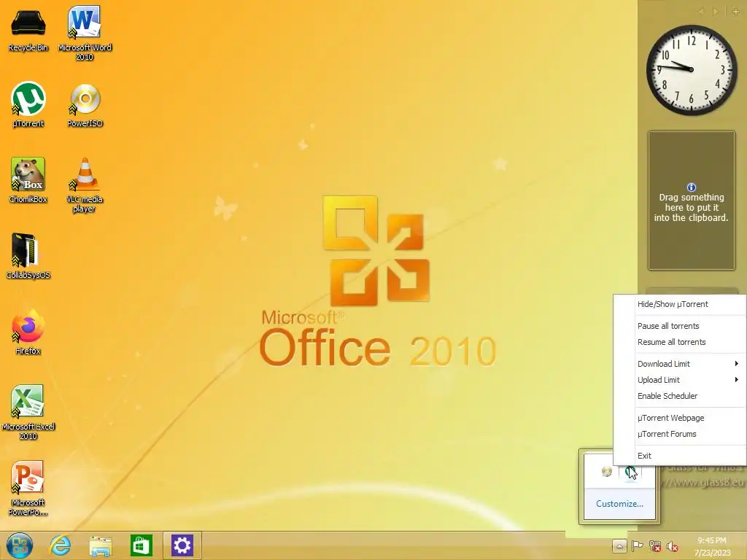
Task: Click the Customize... link in tray popup
Action: [x=619, y=504]
